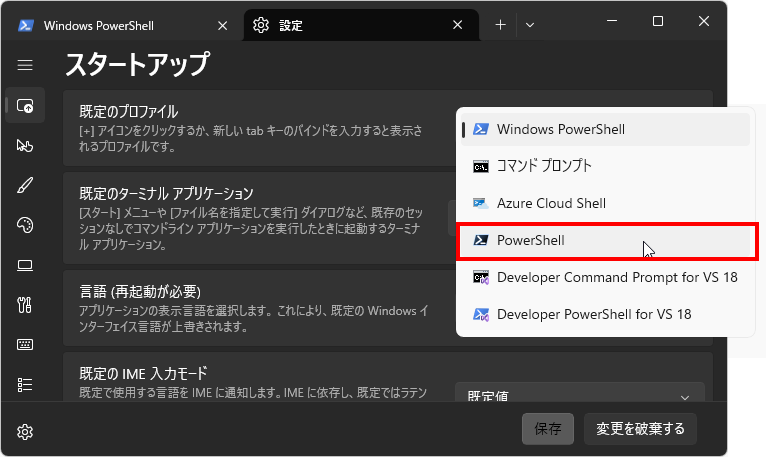Open the list-style sidebar icon below the keyboard
This screenshot has width=766, height=457.
coord(25,385)
